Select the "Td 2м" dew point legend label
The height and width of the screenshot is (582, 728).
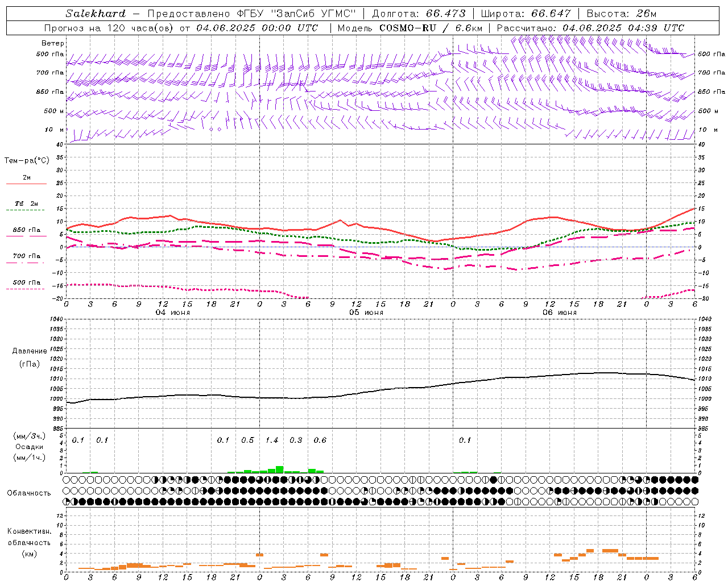(26, 203)
